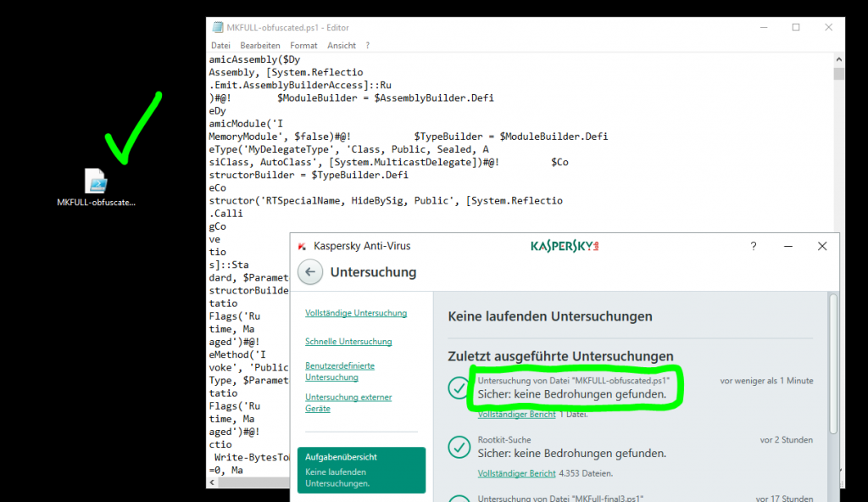Click the Editor vertical scrollbar thumb

point(839,74)
